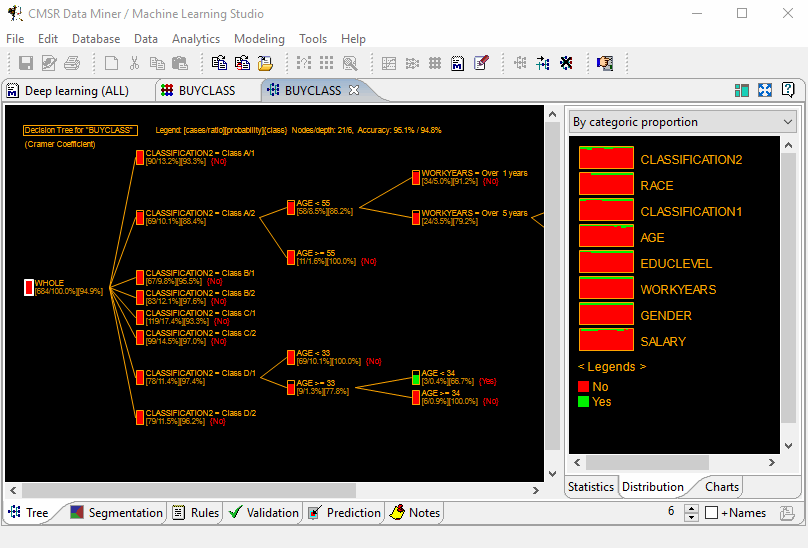Open the By categoric proportion dropdown
Screen dimensions: 808x548
pos(683,122)
